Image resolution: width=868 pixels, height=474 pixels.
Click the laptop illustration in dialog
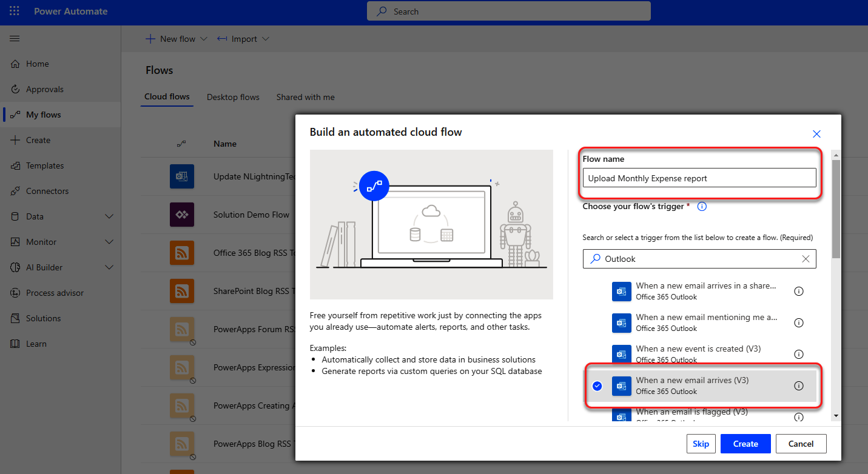tap(431, 224)
